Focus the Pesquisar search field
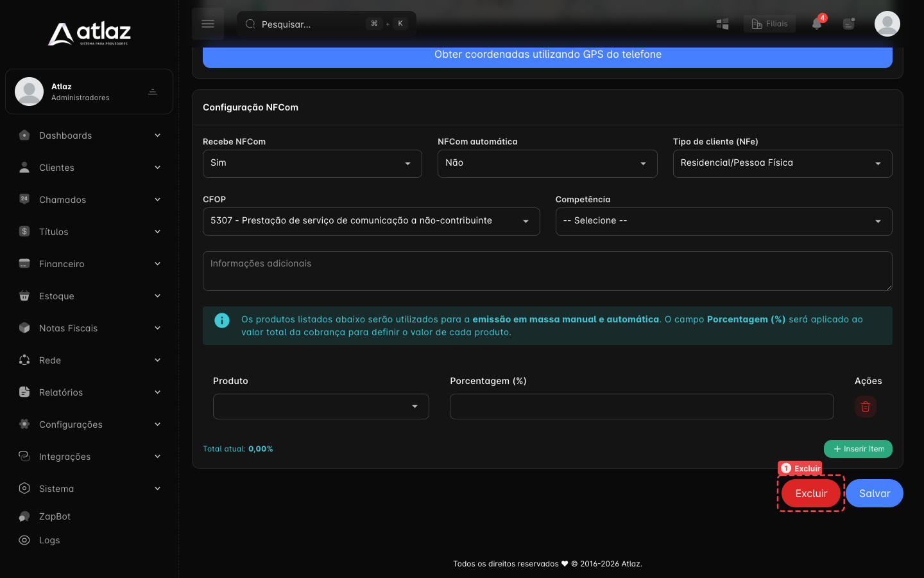 (x=327, y=24)
